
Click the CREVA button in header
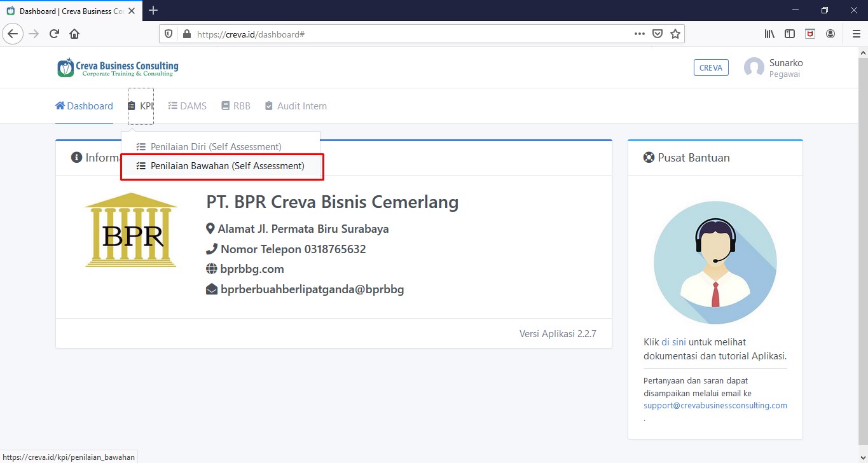[x=711, y=68]
